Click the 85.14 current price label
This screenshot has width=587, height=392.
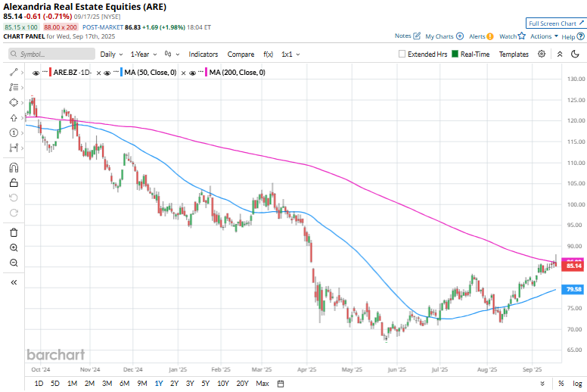pos(573,266)
